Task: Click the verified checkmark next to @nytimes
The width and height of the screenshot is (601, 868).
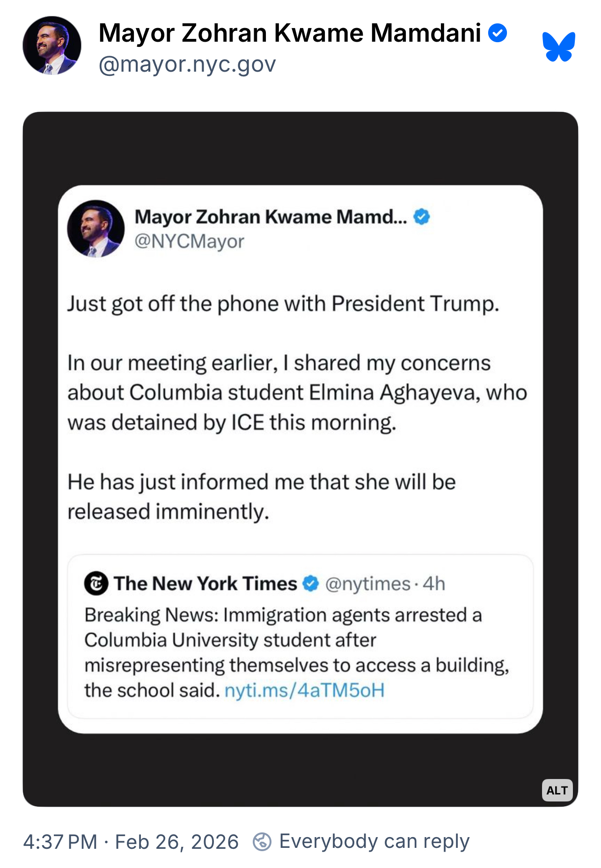Action: [310, 584]
